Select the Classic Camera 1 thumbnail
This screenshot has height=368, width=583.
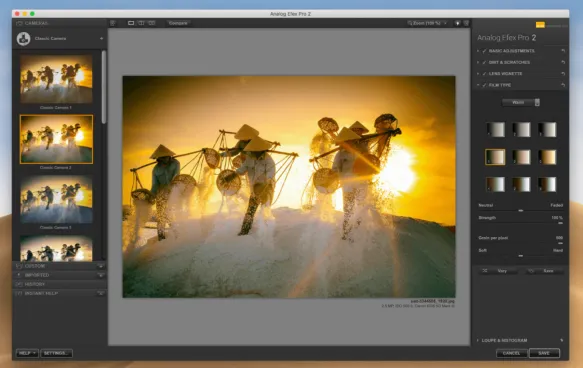[x=56, y=79]
